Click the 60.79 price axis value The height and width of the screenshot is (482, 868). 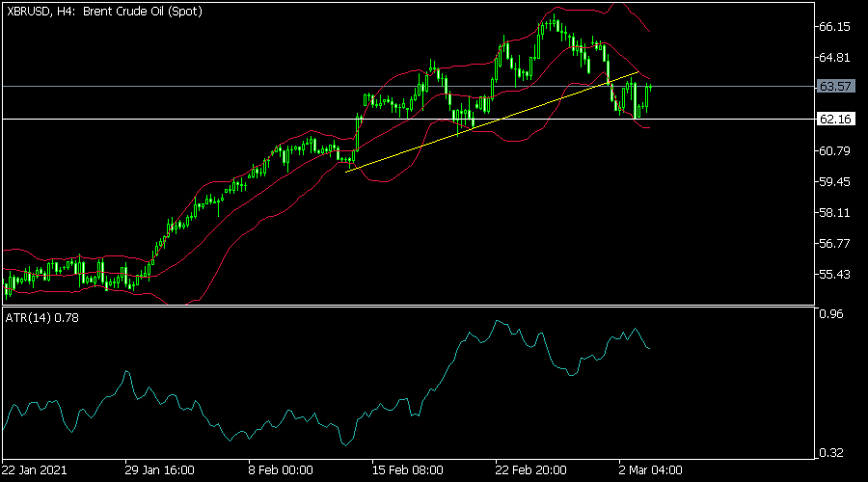835,151
